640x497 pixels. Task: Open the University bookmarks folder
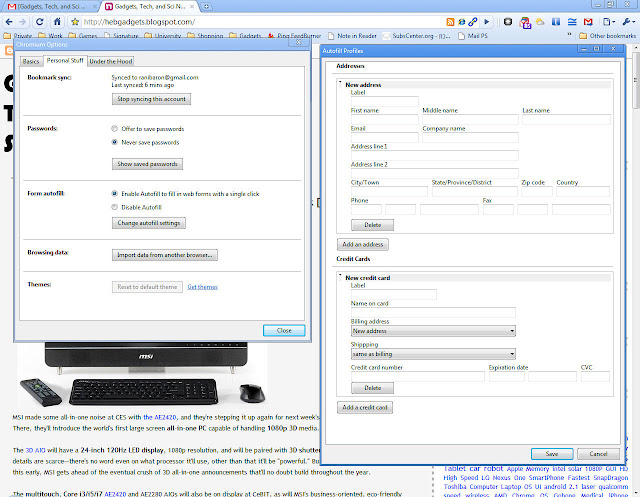pyautogui.click(x=162, y=36)
